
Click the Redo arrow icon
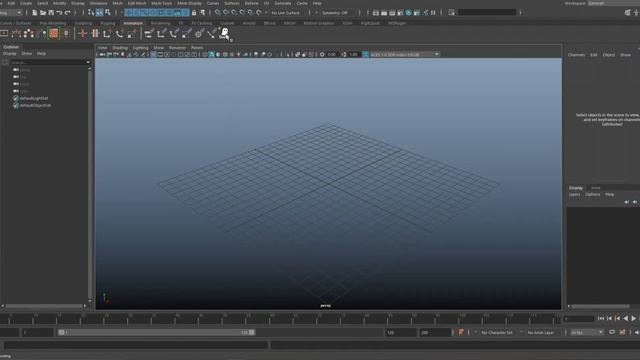coord(68,13)
